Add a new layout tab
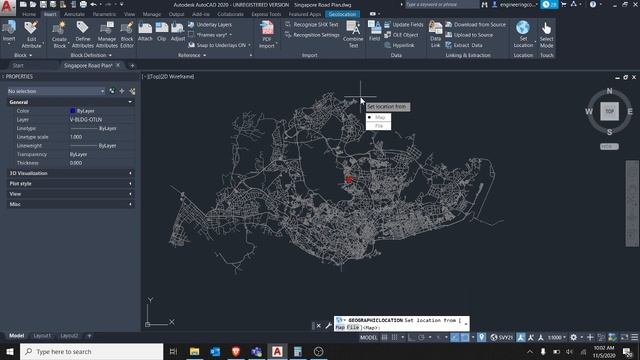The height and width of the screenshot is (360, 640). [89, 336]
